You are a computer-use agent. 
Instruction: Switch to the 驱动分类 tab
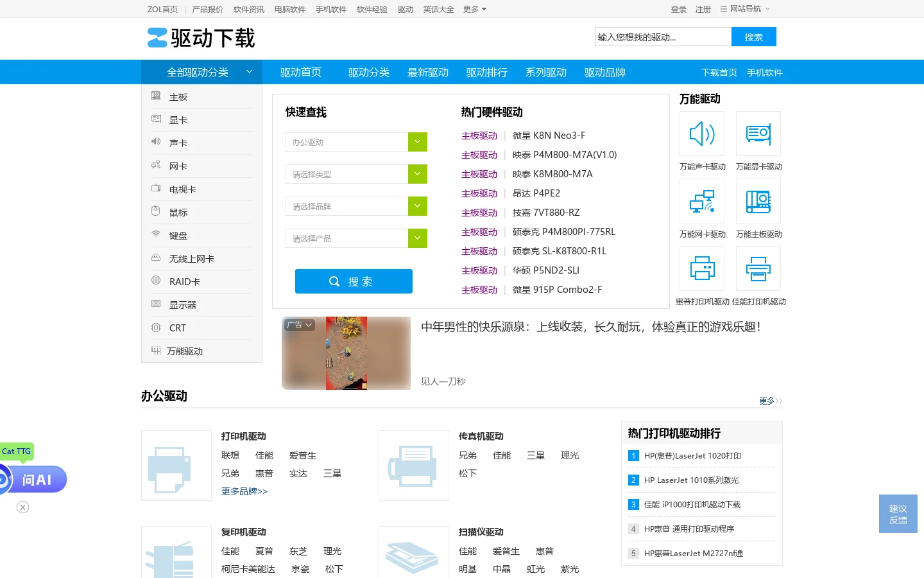[x=369, y=73]
